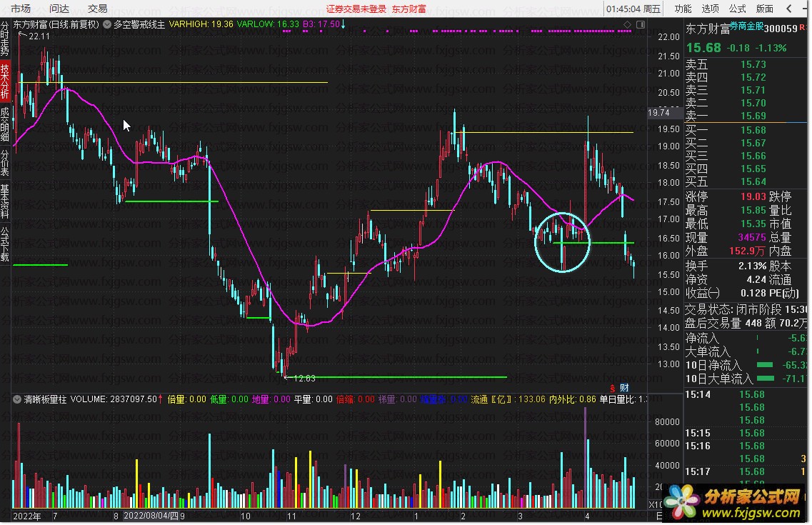The height and width of the screenshot is (525, 812).
Task: Click the 现量 34575 value
Action: click(752, 237)
